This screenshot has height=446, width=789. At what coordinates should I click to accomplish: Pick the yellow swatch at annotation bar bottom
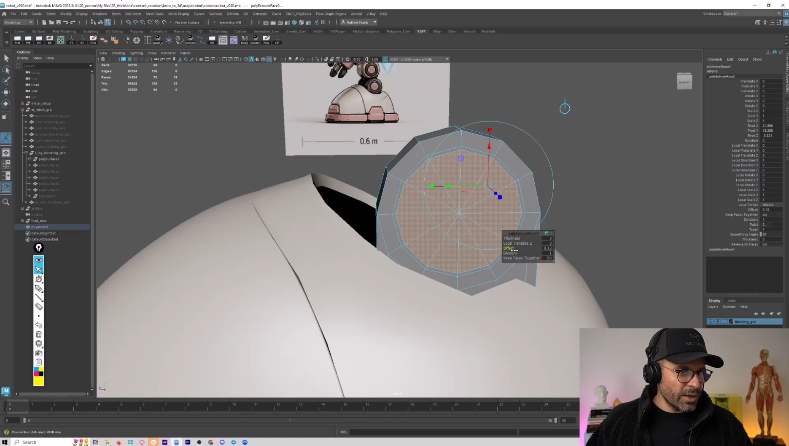pos(38,381)
